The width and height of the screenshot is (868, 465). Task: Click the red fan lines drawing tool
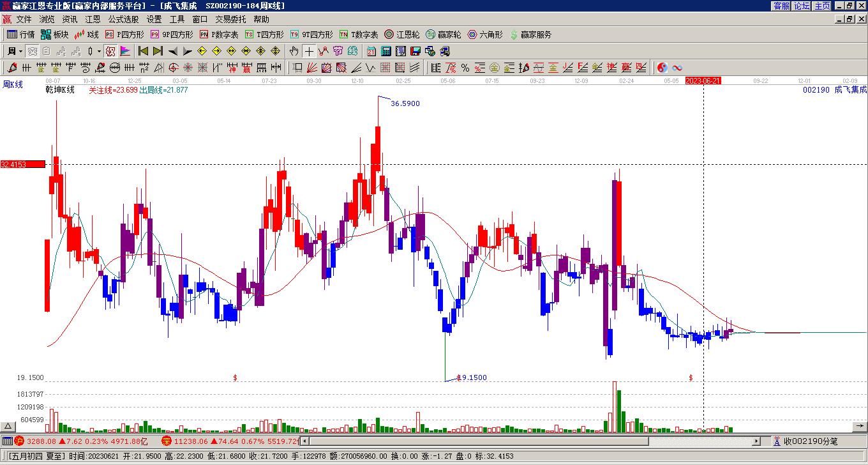point(312,68)
